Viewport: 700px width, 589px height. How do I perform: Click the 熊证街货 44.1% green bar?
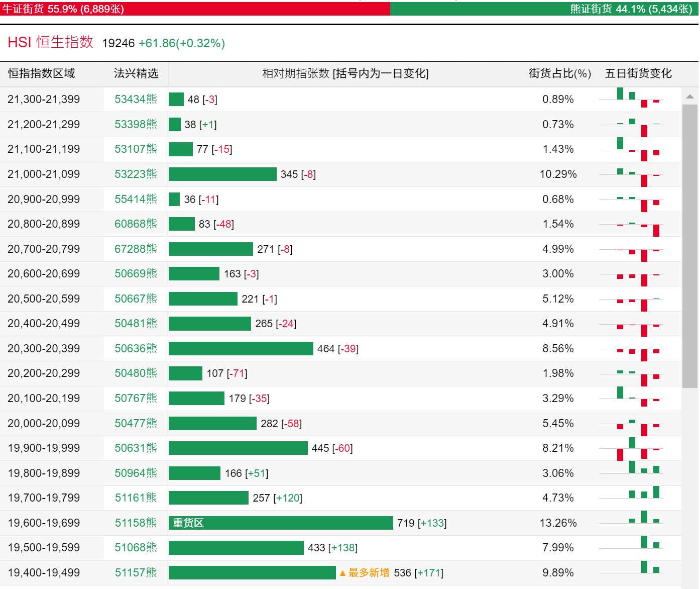tap(544, 9)
